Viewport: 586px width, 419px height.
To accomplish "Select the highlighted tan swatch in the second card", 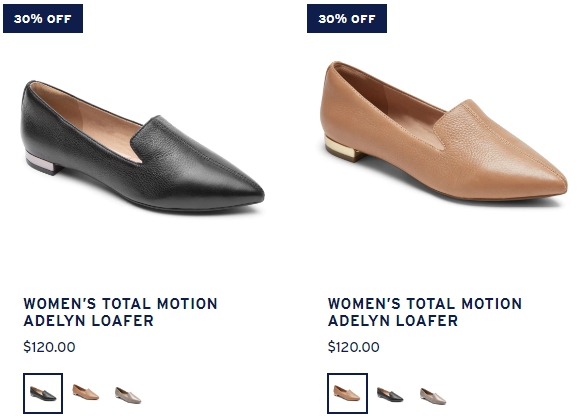I will pos(347,393).
